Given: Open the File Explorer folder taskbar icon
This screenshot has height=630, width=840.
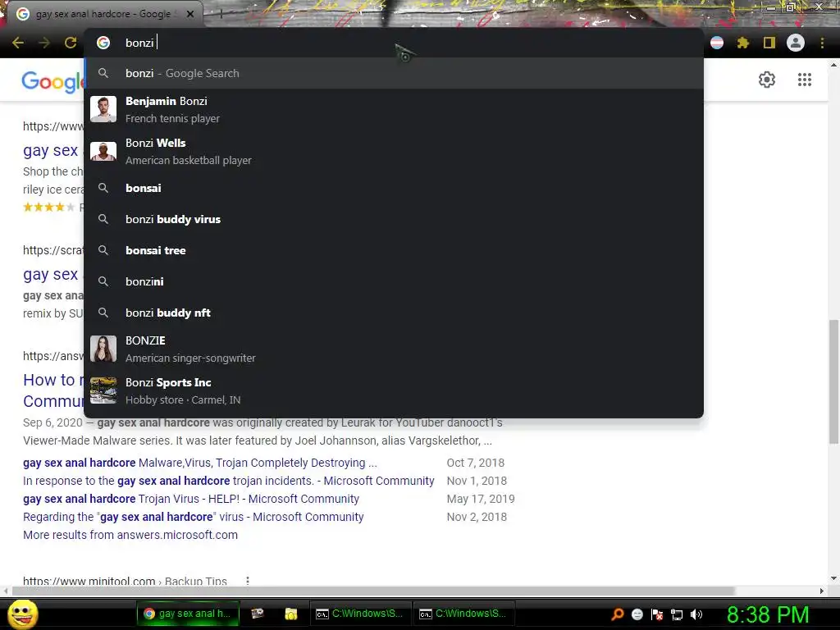Looking at the screenshot, I should tap(291, 614).
